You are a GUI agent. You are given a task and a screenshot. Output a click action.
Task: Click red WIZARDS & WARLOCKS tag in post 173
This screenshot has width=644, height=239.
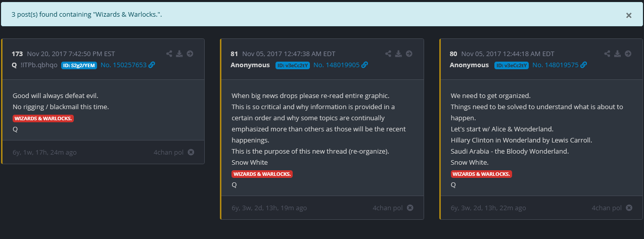point(43,118)
